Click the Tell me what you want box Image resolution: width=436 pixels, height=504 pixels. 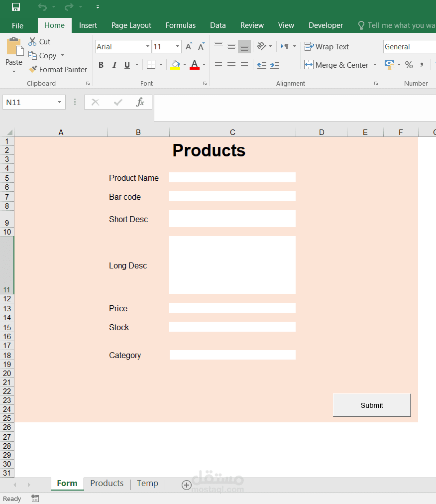click(x=397, y=25)
